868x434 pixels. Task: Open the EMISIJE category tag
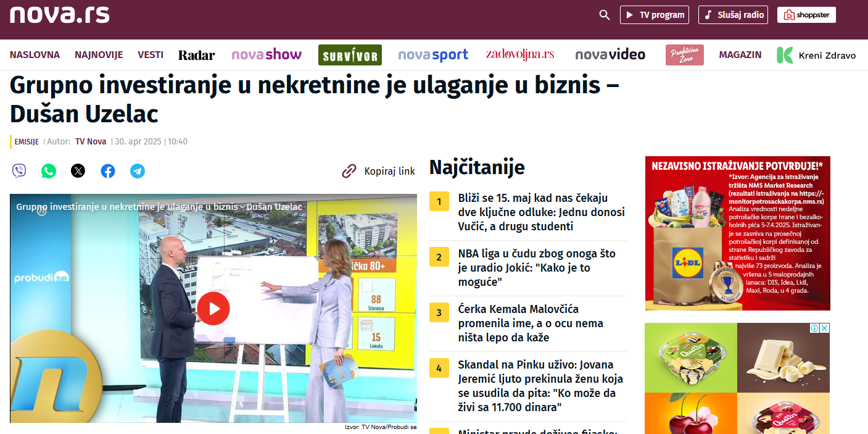pos(27,142)
